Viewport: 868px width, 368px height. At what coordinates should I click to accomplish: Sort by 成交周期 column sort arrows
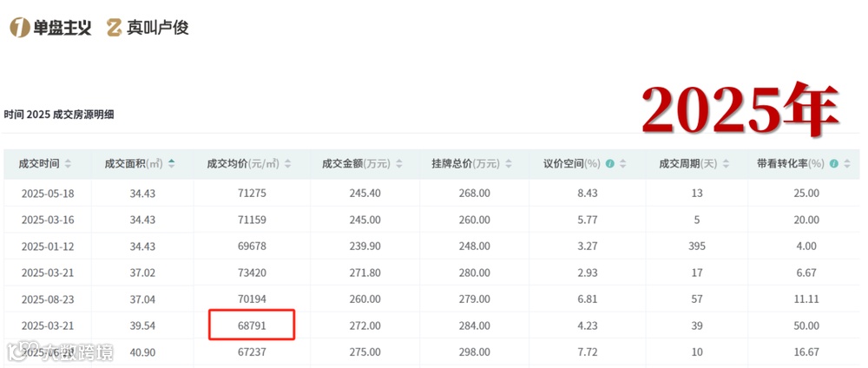[x=726, y=164]
